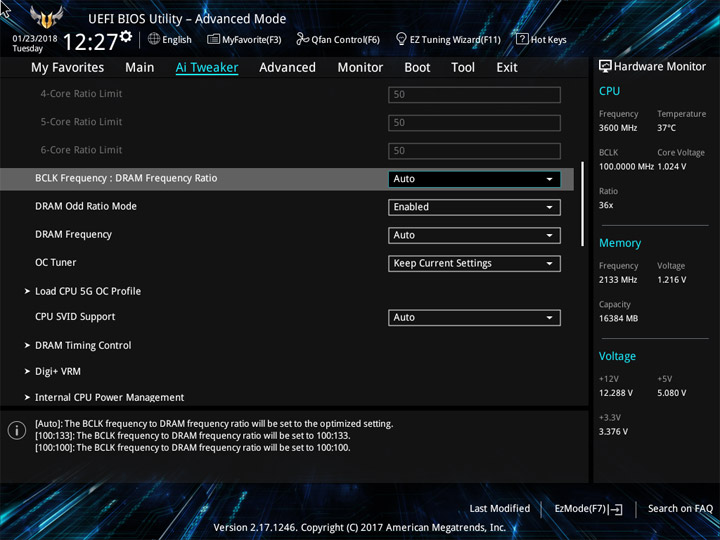Select the Ai Tweaker tab

(x=207, y=68)
